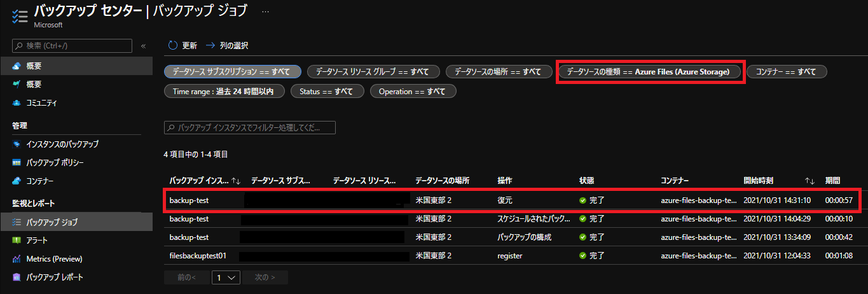Click duration 00:01:08 cell
Screen dimensions: 868x294
coord(839,256)
